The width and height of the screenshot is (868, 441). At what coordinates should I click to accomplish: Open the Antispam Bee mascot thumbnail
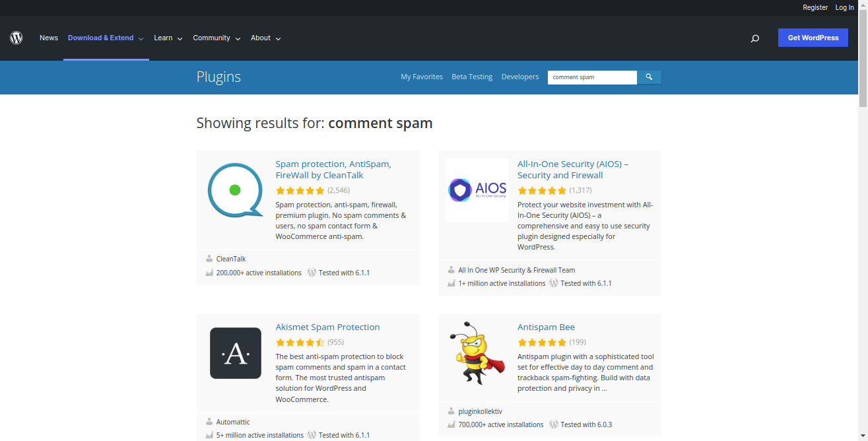tap(477, 353)
